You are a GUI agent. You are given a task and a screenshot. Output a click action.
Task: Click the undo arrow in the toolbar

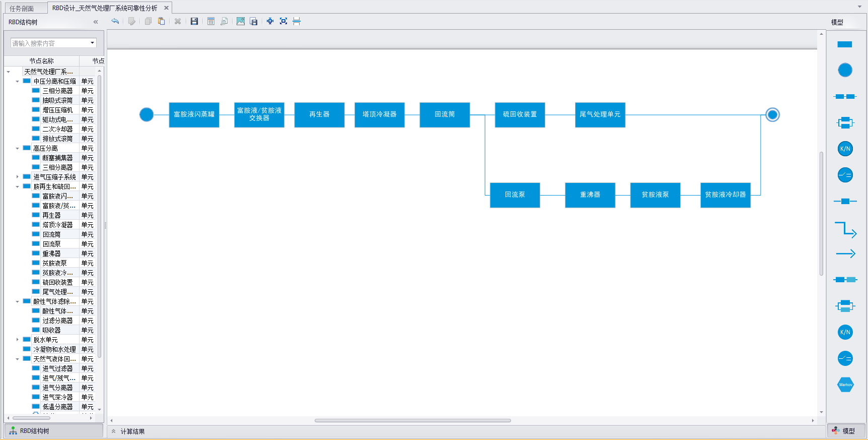pos(115,21)
